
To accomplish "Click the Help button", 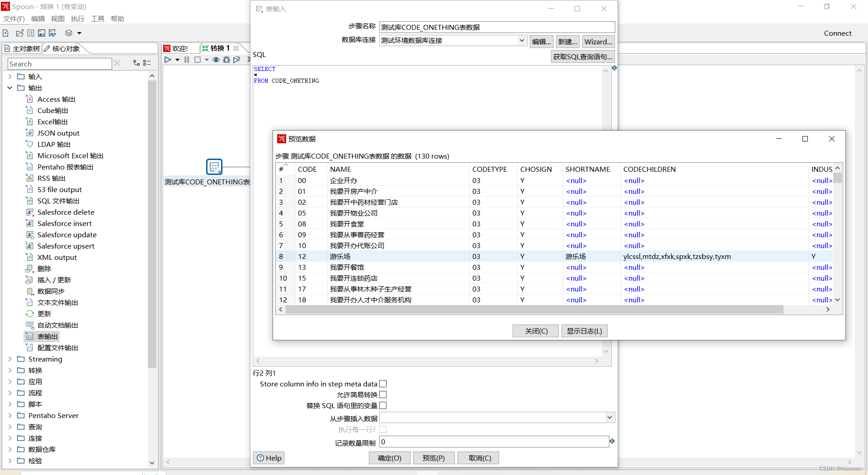I will [x=269, y=458].
